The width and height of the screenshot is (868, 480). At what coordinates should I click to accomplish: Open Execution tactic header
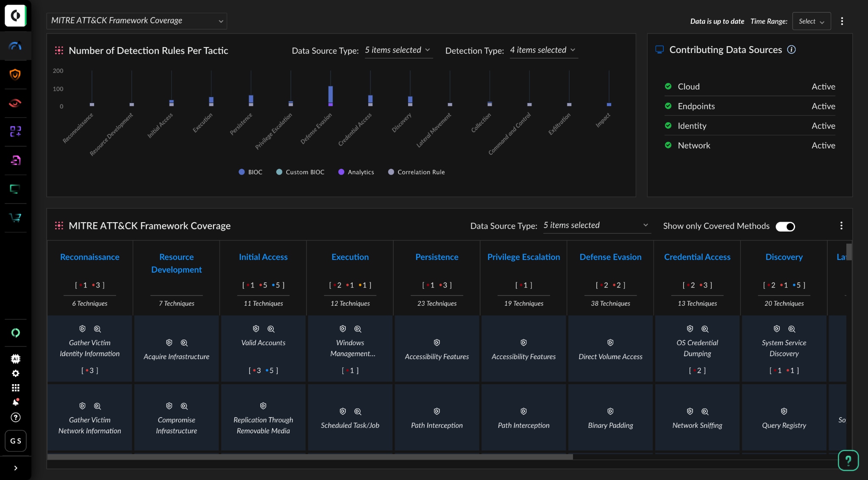[x=350, y=257]
